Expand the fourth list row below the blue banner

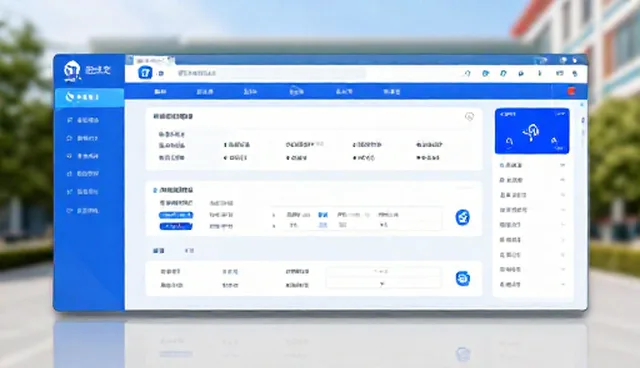click(x=532, y=210)
